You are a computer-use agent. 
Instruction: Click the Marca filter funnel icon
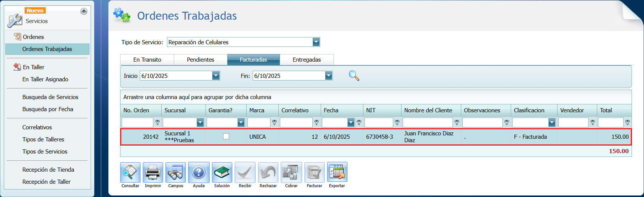pyautogui.click(x=275, y=123)
